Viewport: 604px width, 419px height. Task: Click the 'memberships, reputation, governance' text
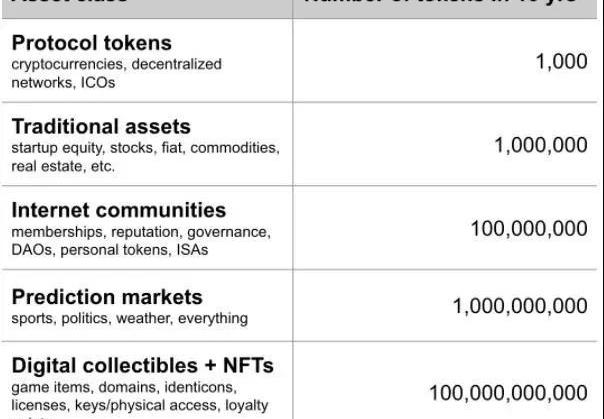(x=141, y=232)
